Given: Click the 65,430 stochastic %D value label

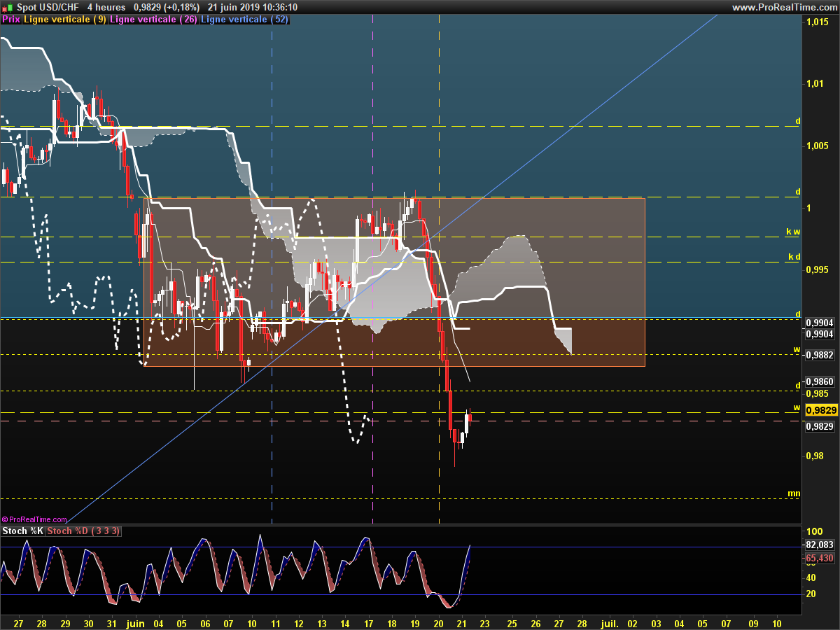Looking at the screenshot, I should (819, 558).
